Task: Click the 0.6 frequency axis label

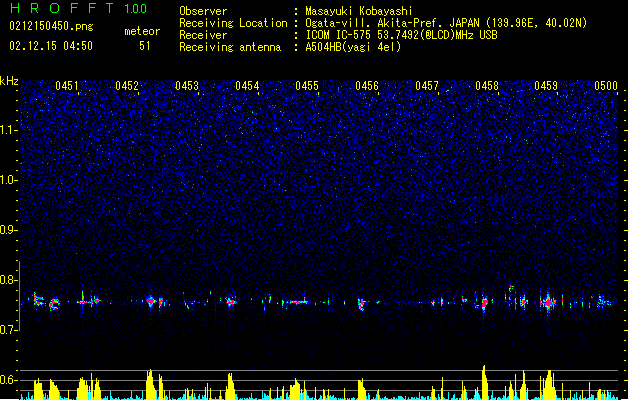Action: click(9, 380)
